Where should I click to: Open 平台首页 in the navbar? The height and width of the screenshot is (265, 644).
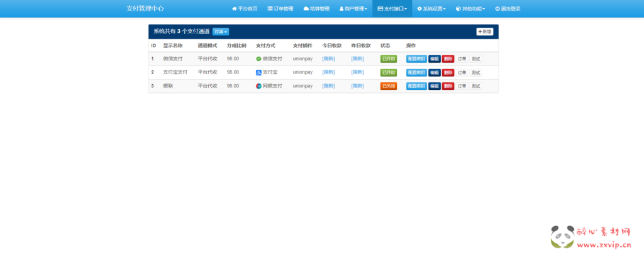(245, 9)
